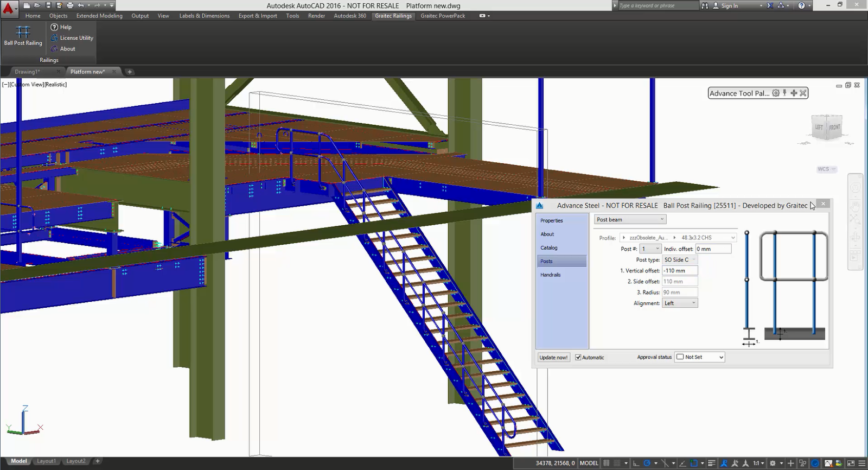Switch to the Model layout tab

19,461
